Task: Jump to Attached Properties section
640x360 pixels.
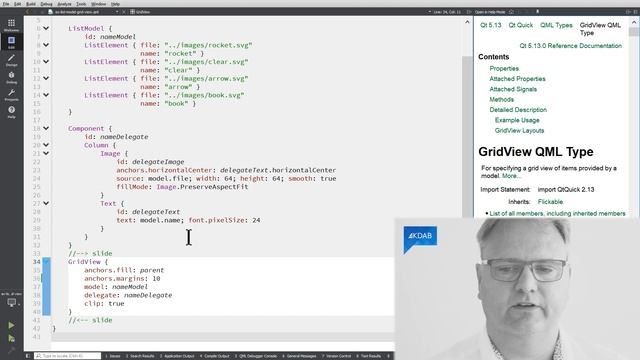Action: 517,79
